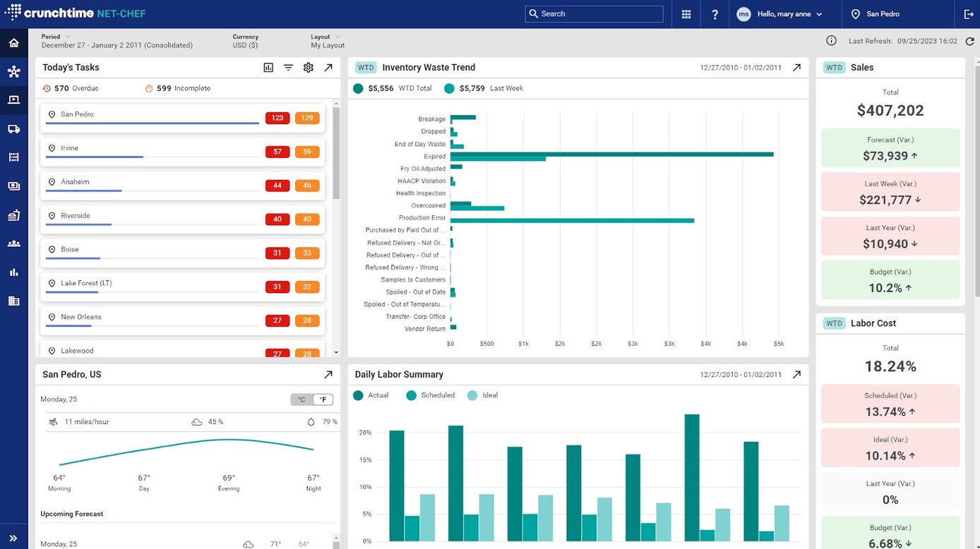Click the help question mark icon
Image resolution: width=980 pixels, height=549 pixels.
(715, 14)
